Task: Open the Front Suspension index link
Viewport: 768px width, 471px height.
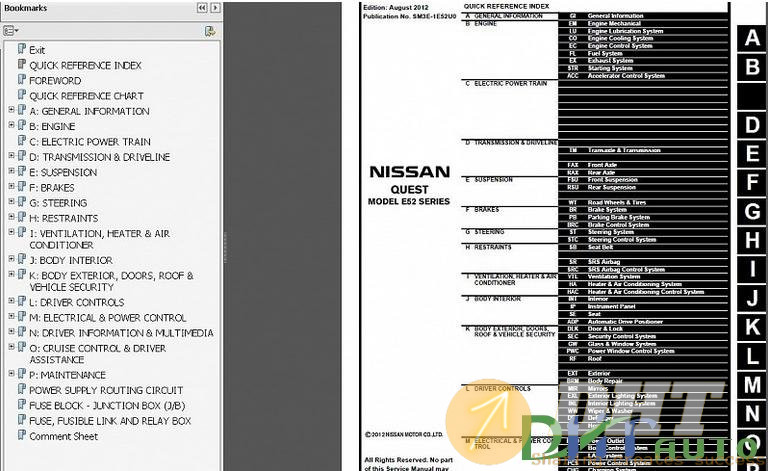Action: 612,180
